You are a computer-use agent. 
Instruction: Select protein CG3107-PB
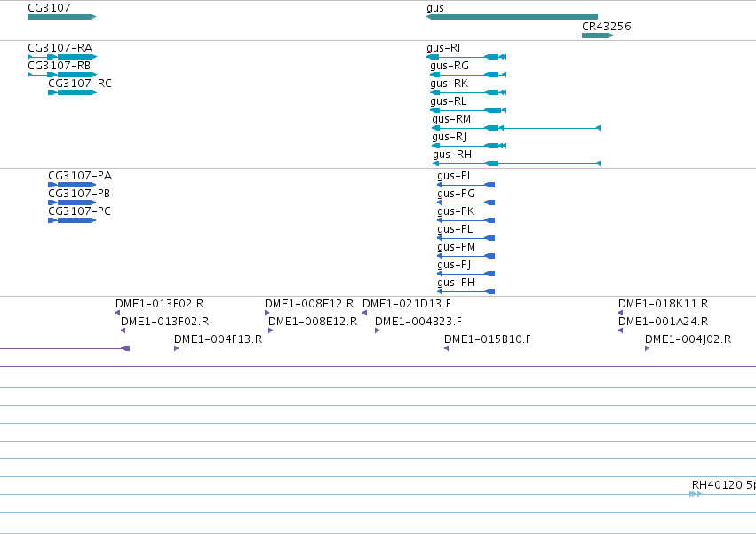tap(72, 203)
